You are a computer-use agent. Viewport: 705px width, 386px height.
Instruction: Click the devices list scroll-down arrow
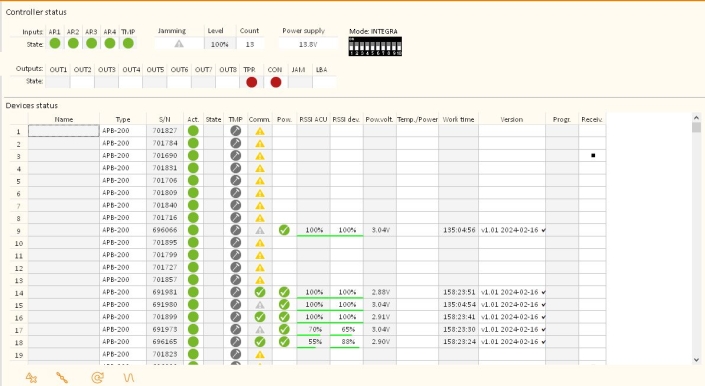[x=696, y=359]
